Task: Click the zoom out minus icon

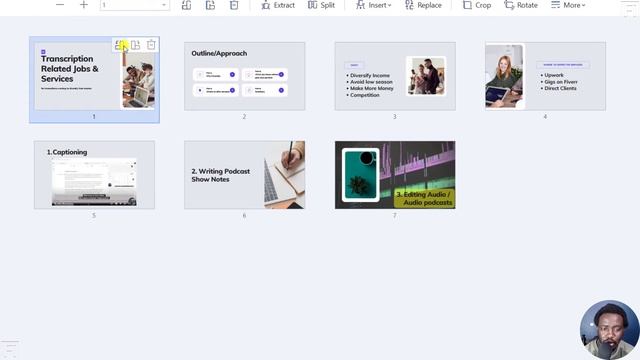Action: 60,5
